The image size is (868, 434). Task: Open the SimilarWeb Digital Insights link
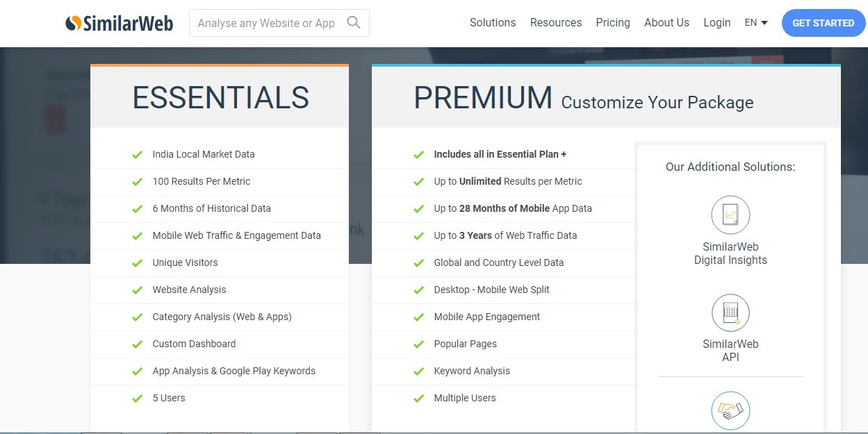pyautogui.click(x=730, y=253)
